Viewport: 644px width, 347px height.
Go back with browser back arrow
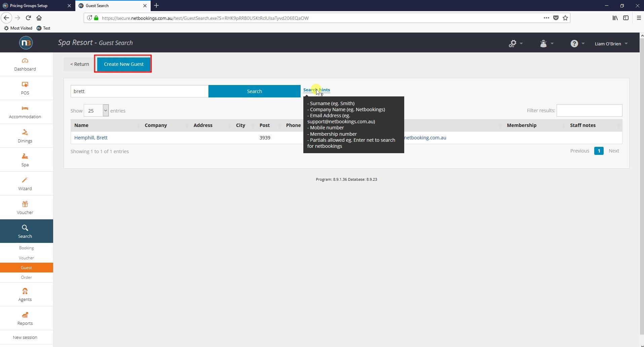(6, 18)
